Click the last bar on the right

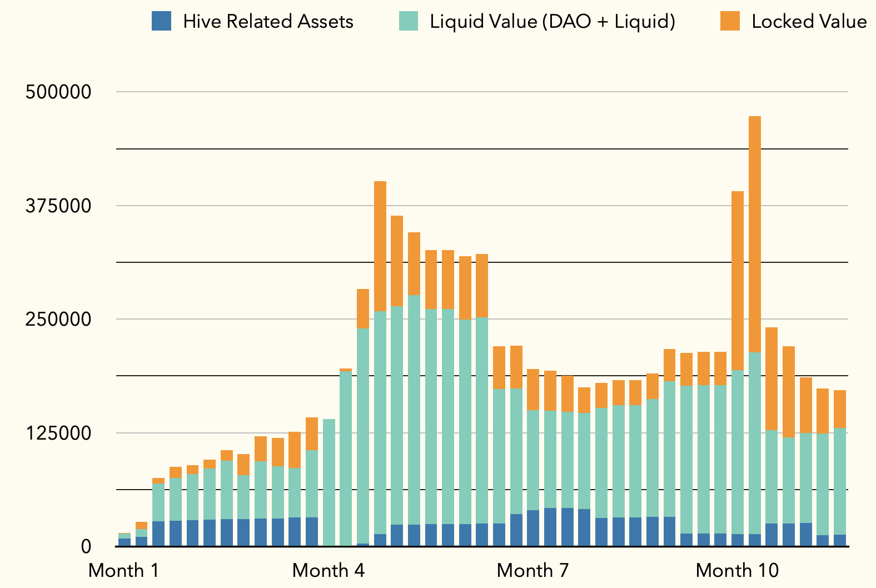(x=840, y=468)
